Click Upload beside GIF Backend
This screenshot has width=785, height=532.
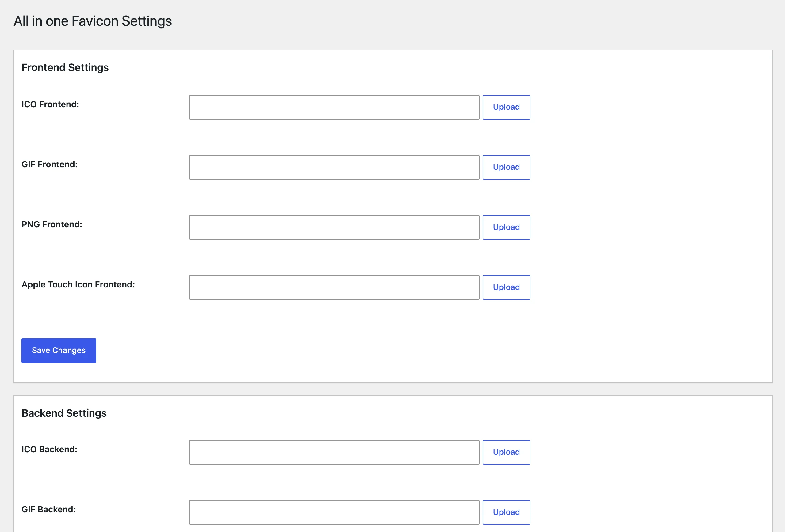click(506, 512)
